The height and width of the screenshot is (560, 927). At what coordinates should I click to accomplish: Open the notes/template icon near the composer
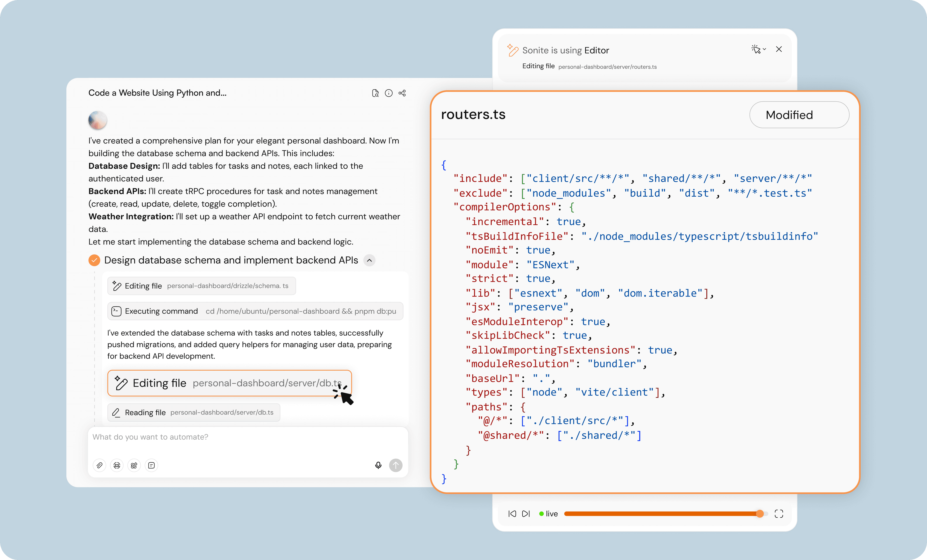(152, 465)
